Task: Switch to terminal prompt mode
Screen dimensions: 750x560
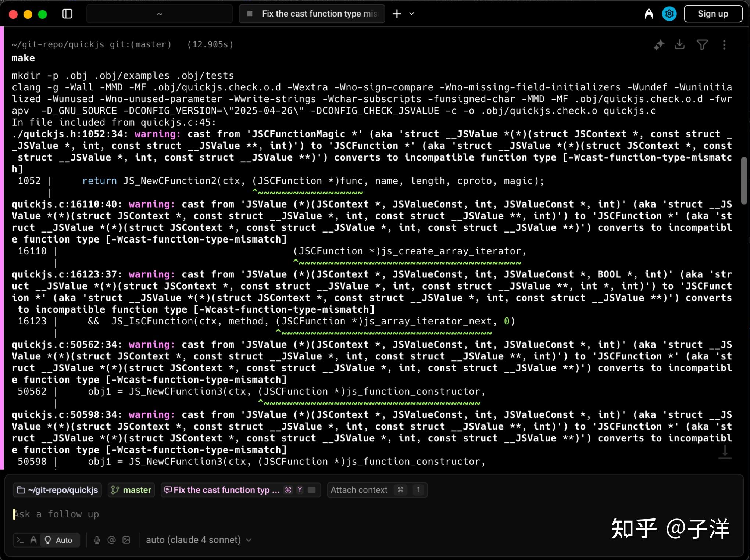Action: coord(21,540)
